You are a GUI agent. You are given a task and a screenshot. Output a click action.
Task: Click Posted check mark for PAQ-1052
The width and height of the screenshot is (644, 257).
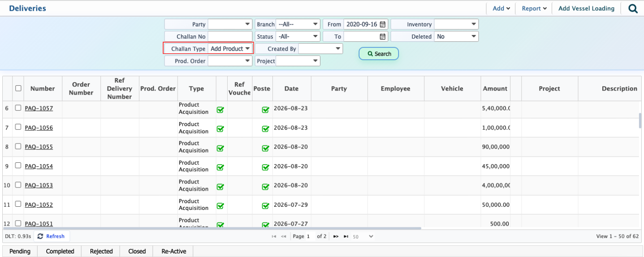coord(265,206)
